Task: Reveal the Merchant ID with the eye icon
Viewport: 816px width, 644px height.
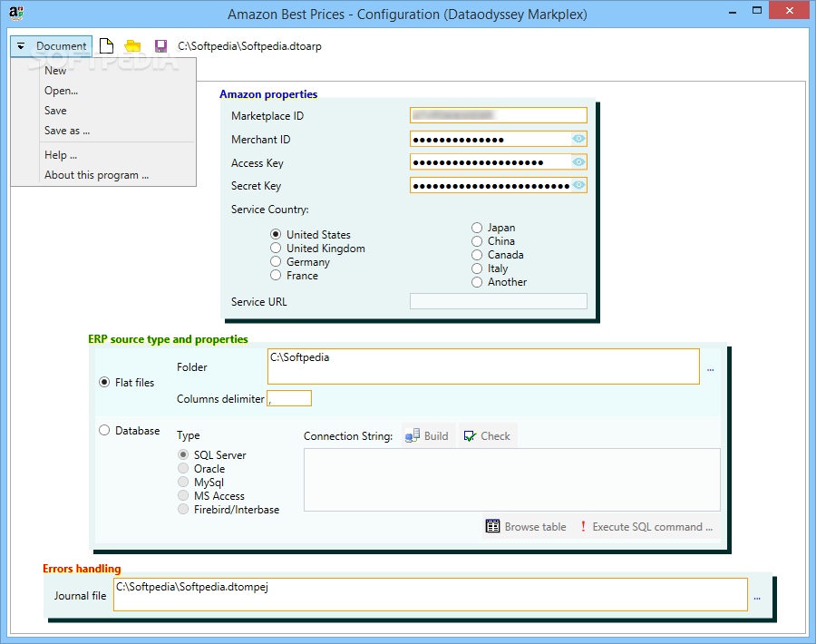Action: click(578, 139)
